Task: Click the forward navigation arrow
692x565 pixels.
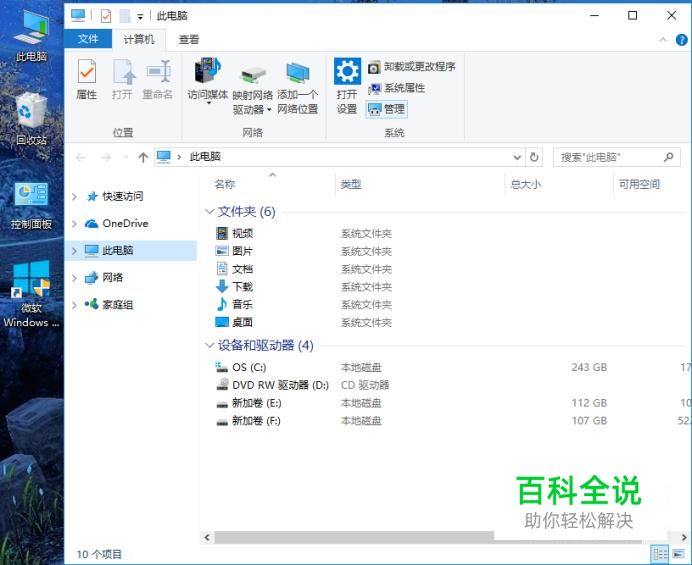Action: tap(105, 157)
